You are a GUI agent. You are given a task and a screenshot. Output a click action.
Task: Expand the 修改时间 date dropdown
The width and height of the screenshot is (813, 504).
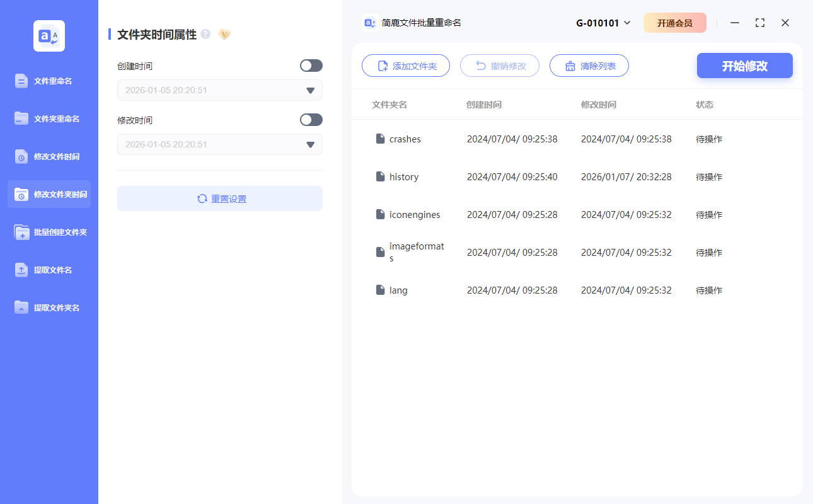pos(310,144)
